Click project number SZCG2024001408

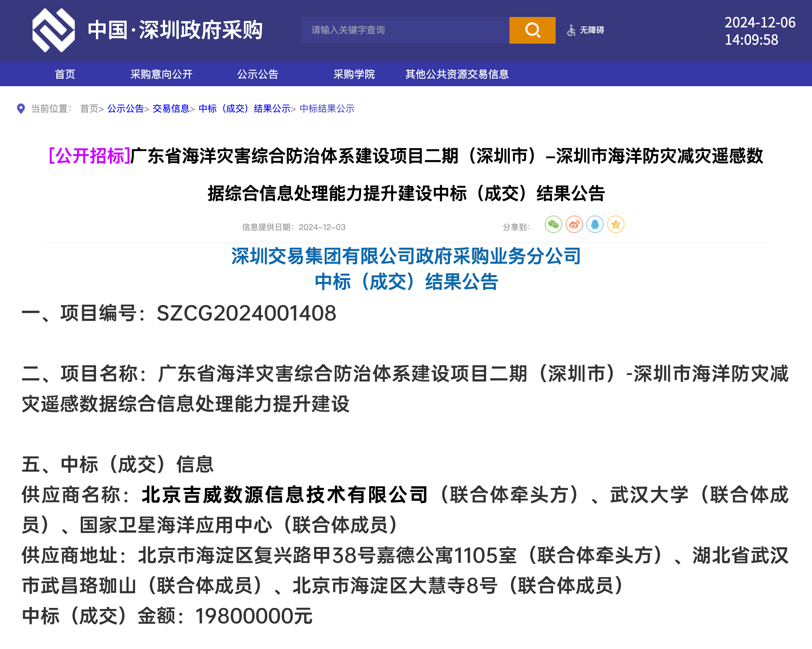(x=246, y=313)
